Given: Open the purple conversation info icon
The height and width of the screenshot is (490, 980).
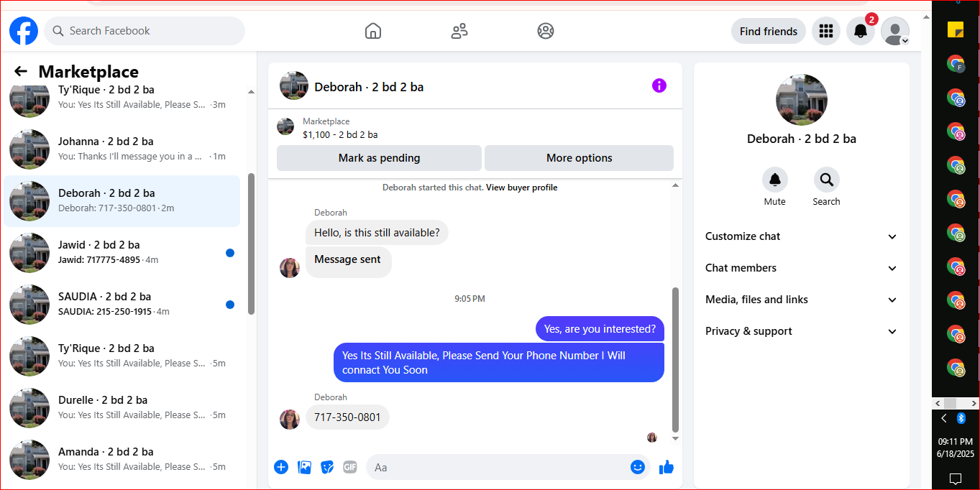Looking at the screenshot, I should (x=659, y=85).
